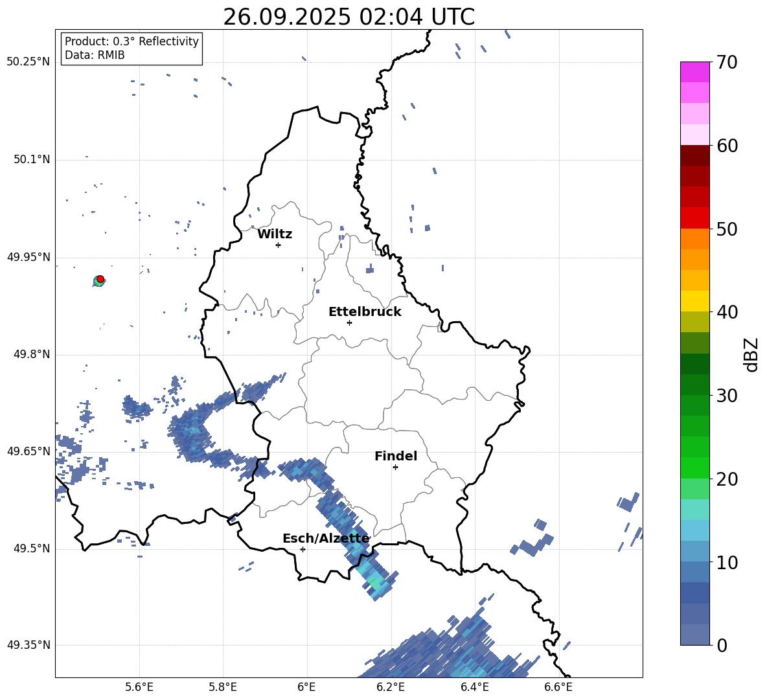Click the 6.6°E longitude label
This screenshot has height=700, width=767.
[558, 687]
